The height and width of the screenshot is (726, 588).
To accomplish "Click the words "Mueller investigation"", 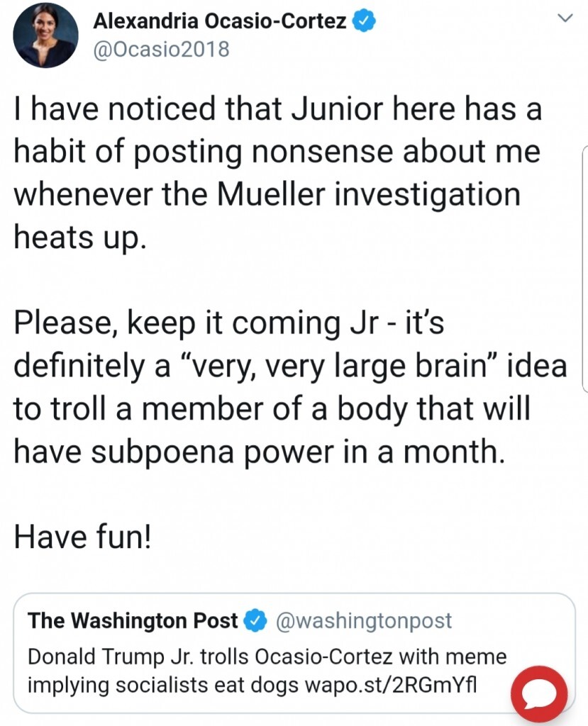I will pos(369,195).
